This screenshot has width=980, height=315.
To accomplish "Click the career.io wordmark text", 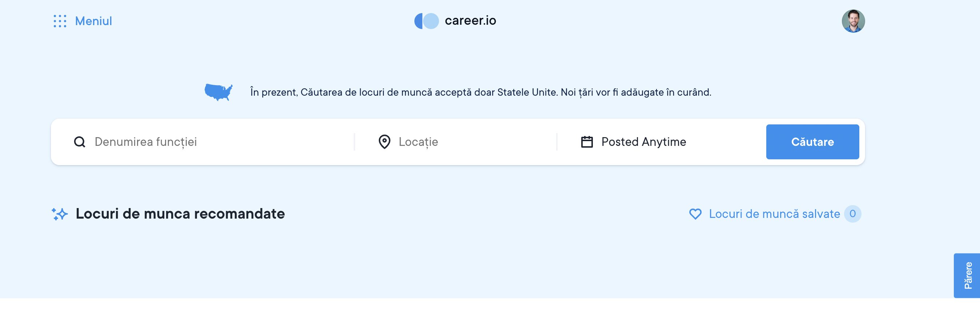I will [470, 21].
